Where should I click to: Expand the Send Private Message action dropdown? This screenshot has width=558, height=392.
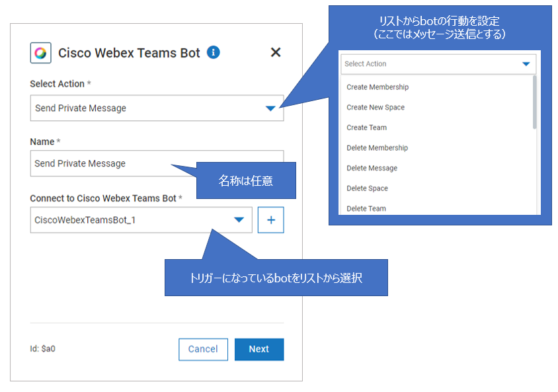[270, 108]
